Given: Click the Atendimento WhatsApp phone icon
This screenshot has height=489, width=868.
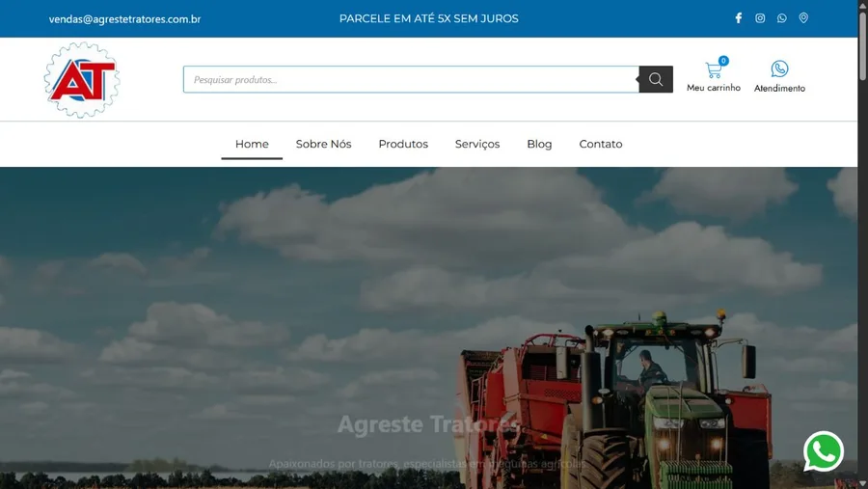Looking at the screenshot, I should coord(779,68).
